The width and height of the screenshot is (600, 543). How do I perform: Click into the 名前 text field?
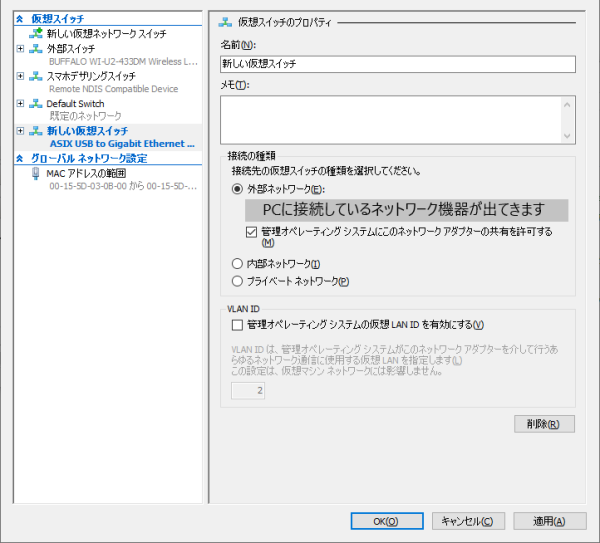coord(398,64)
